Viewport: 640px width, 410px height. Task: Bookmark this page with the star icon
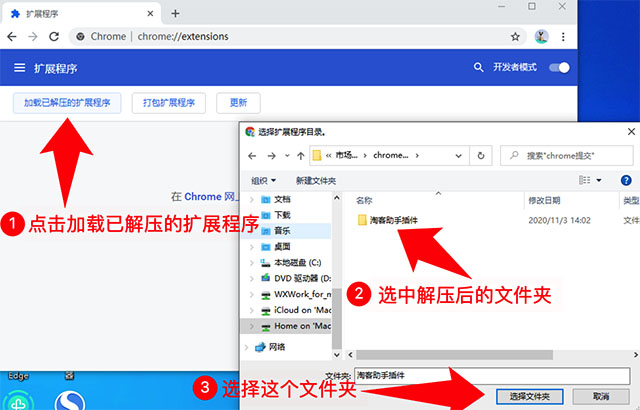[x=515, y=37]
